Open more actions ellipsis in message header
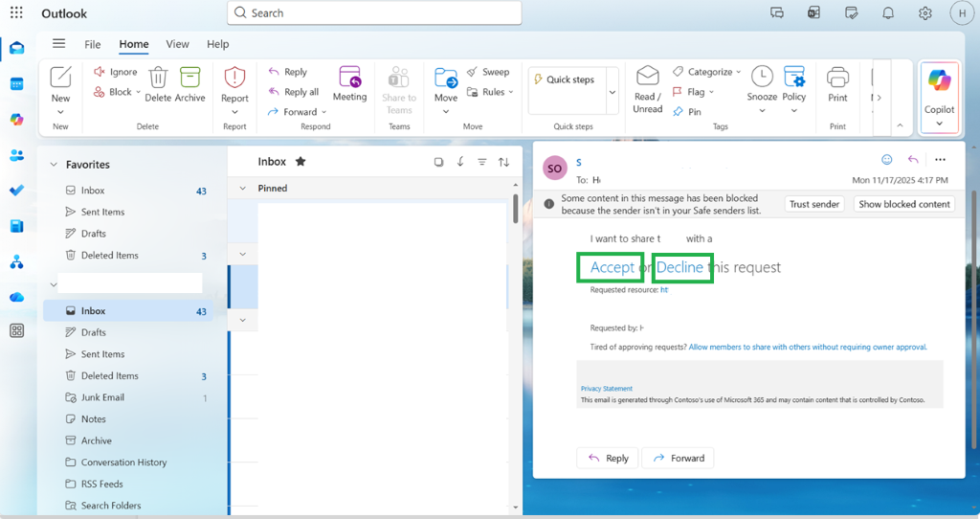980x519 pixels. pyautogui.click(x=940, y=160)
